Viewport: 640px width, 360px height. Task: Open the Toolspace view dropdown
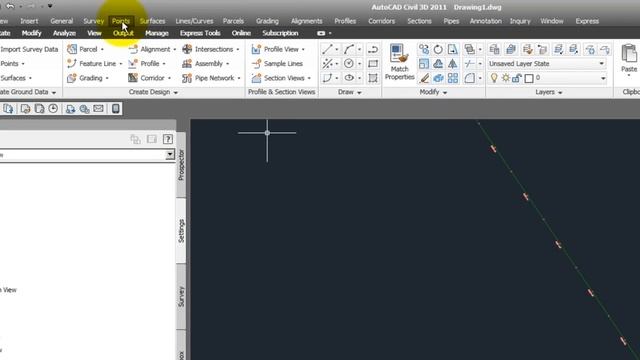pyautogui.click(x=170, y=155)
